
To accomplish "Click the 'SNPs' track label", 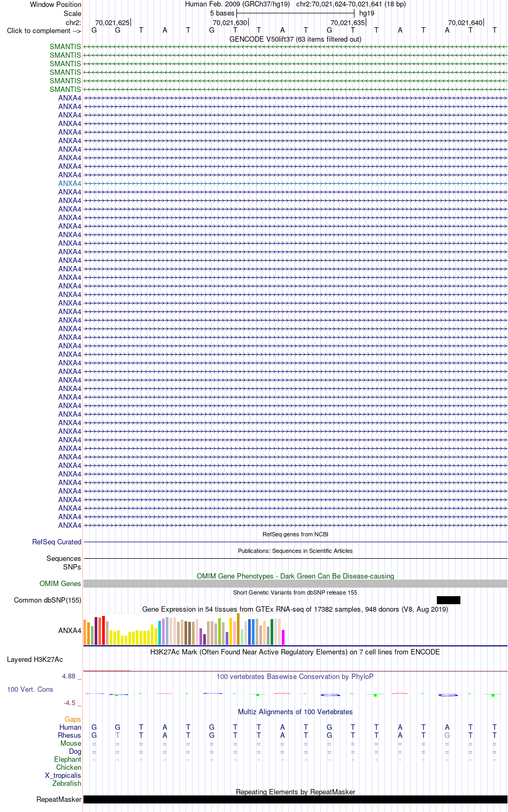I will coord(72,567).
